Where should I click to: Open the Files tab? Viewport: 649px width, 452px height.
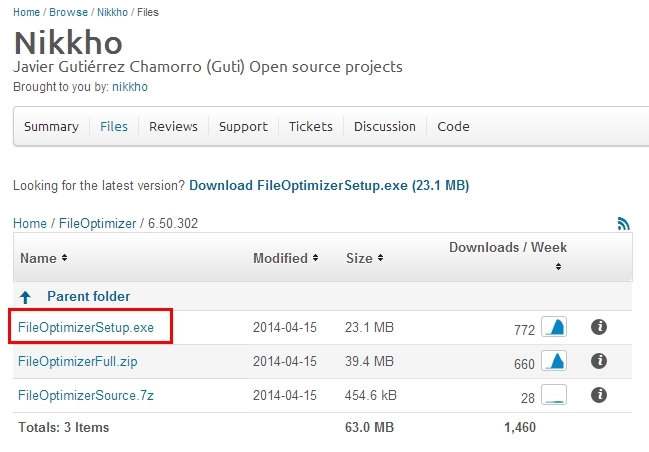pos(114,126)
